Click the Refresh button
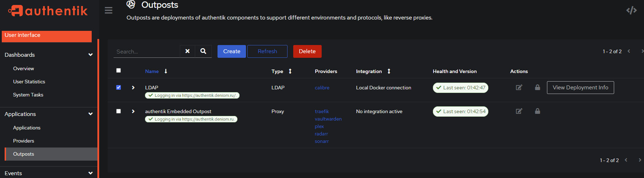The height and width of the screenshot is (178, 644). pyautogui.click(x=267, y=51)
